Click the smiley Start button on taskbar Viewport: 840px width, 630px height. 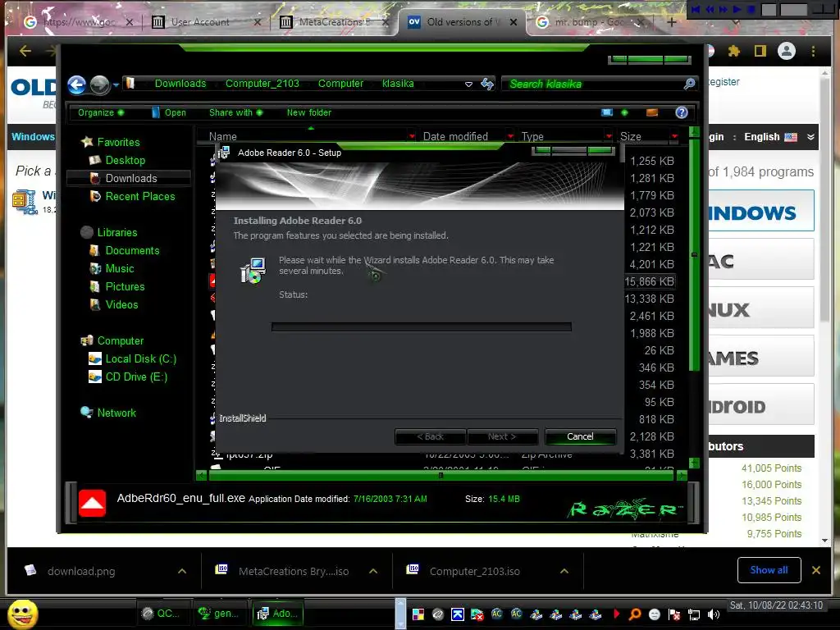pyautogui.click(x=22, y=614)
